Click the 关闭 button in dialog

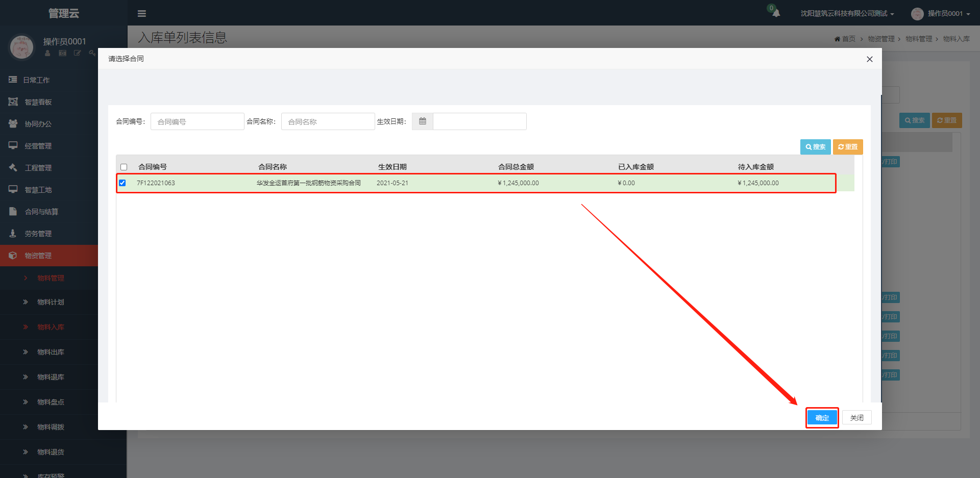857,418
